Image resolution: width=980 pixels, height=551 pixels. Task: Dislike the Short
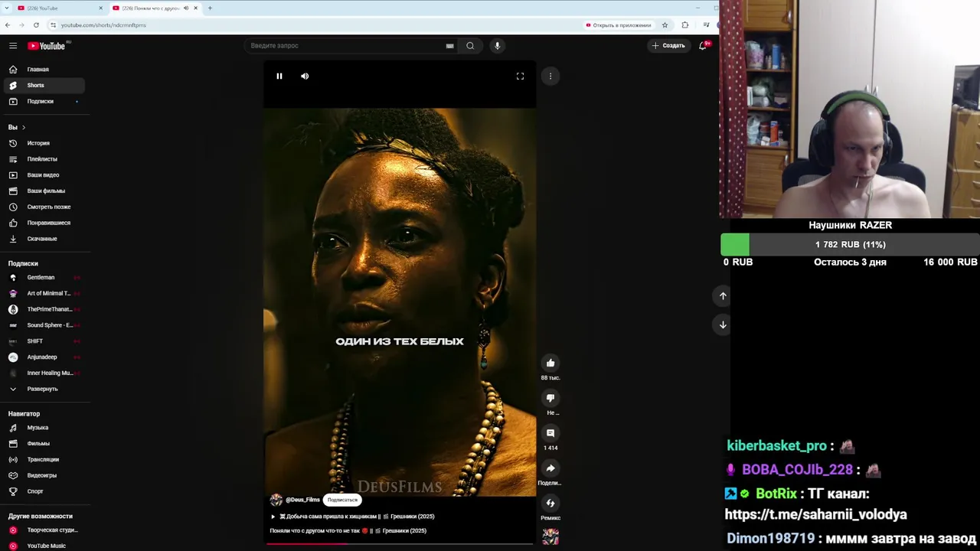tap(550, 398)
